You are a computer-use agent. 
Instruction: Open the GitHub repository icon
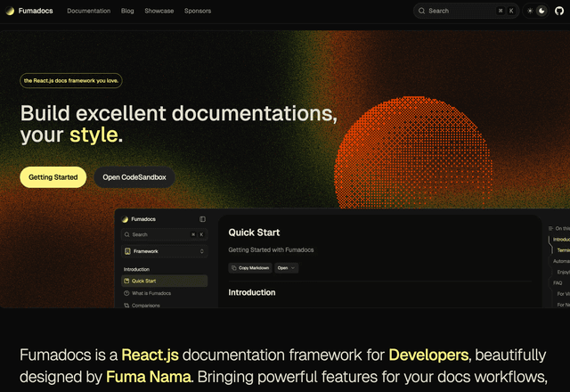point(558,11)
